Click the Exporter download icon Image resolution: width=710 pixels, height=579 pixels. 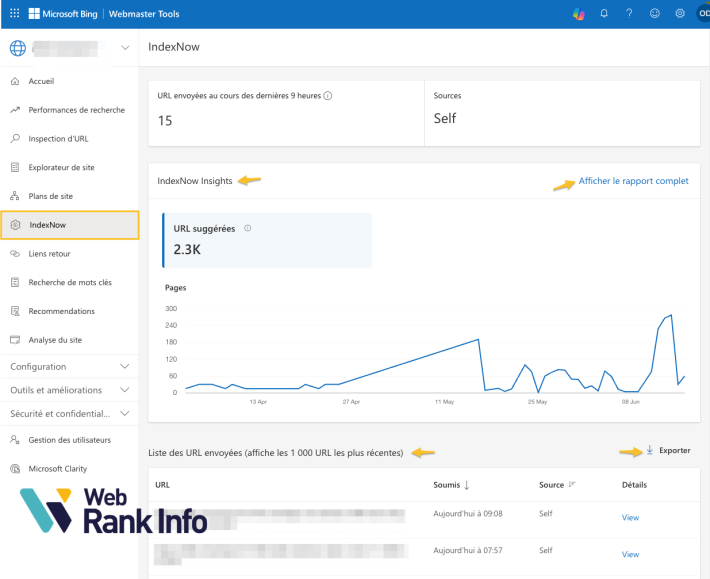649,450
